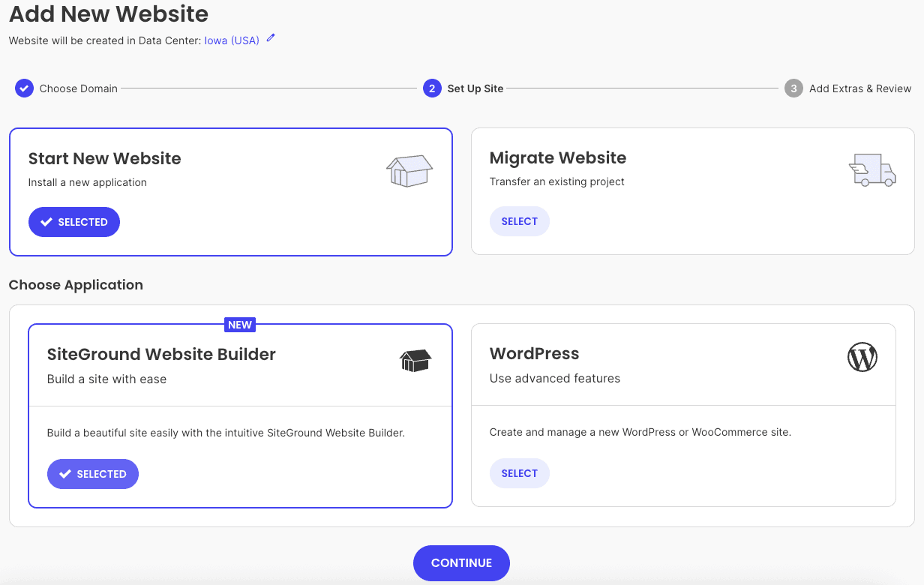The image size is (924, 585).
Task: Click the Migrate Website heading
Action: tap(558, 157)
